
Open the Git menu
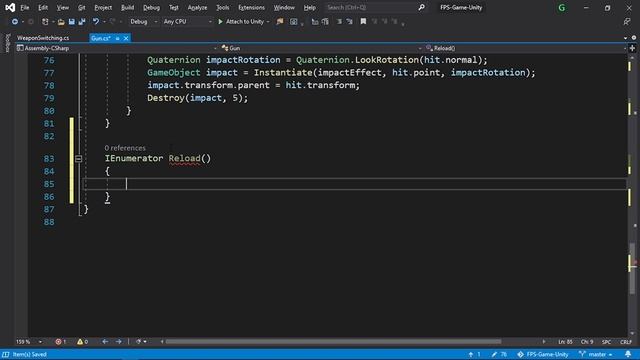[81, 7]
